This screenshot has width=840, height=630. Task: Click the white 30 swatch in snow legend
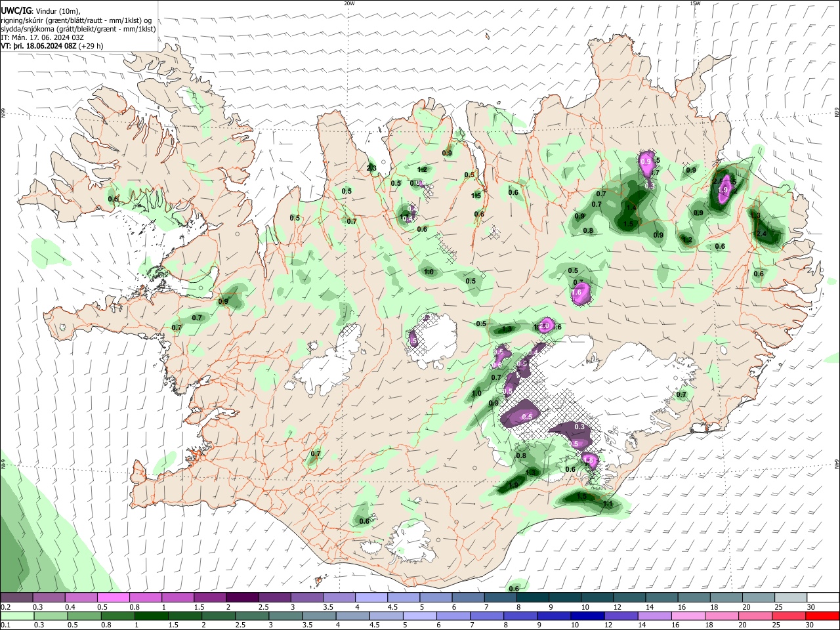point(822,598)
